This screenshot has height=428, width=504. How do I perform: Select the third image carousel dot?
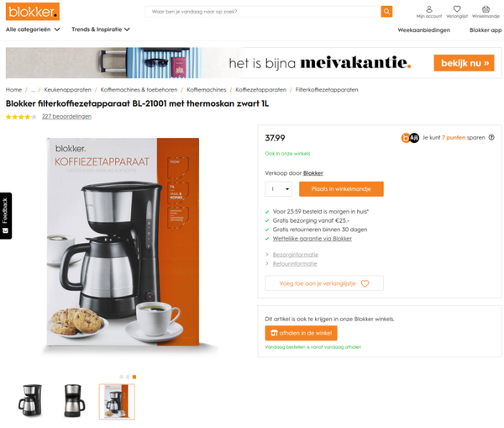click(x=134, y=377)
